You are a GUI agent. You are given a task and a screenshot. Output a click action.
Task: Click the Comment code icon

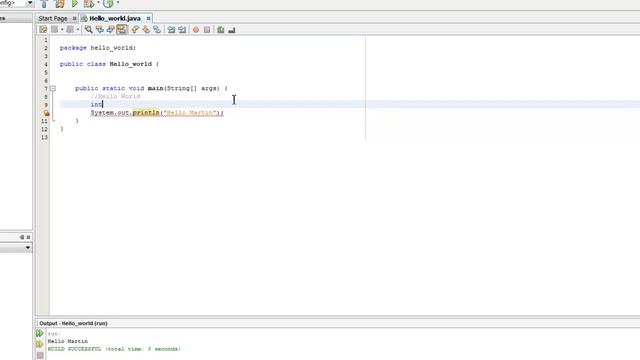(x=221, y=29)
